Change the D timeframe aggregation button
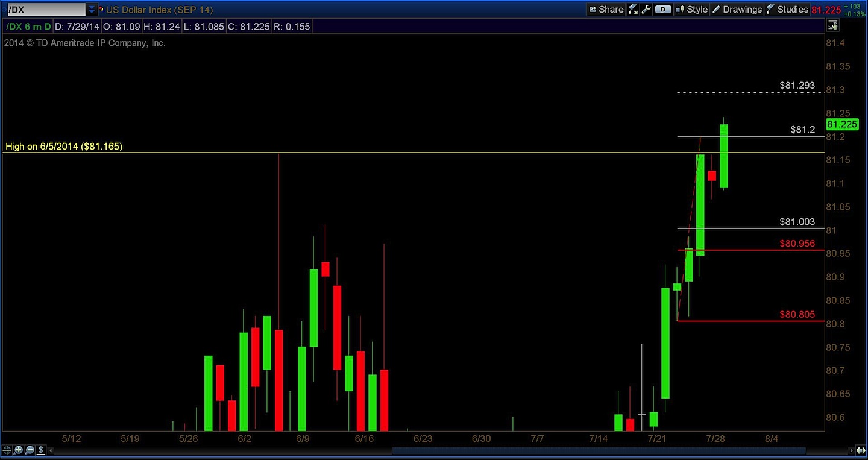This screenshot has width=868, height=460. click(x=663, y=10)
